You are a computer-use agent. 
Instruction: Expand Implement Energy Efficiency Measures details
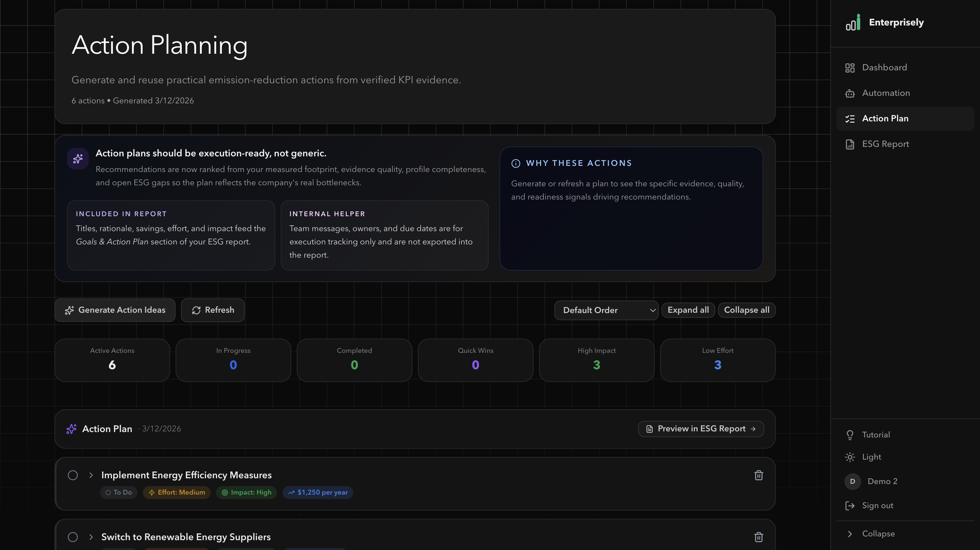[91, 475]
